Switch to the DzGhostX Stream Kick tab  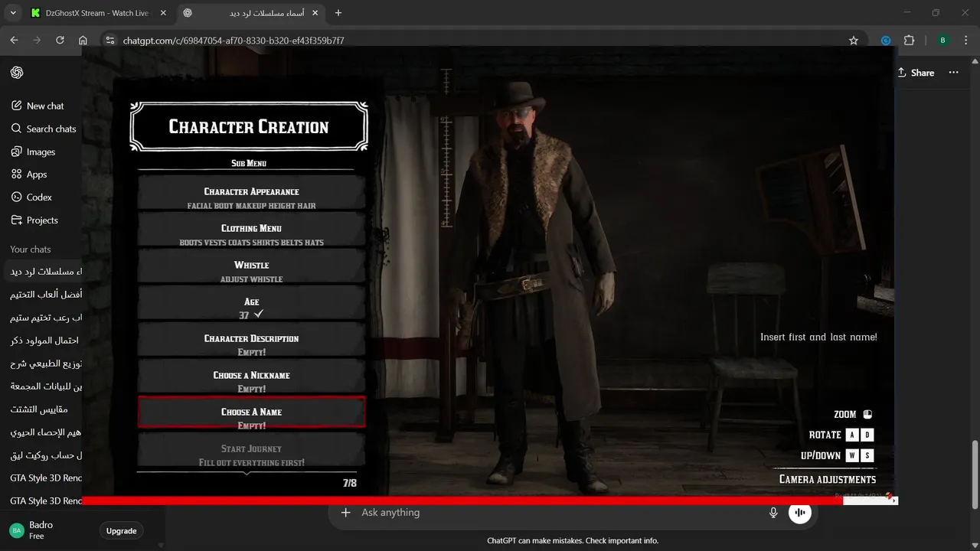pyautogui.click(x=96, y=13)
